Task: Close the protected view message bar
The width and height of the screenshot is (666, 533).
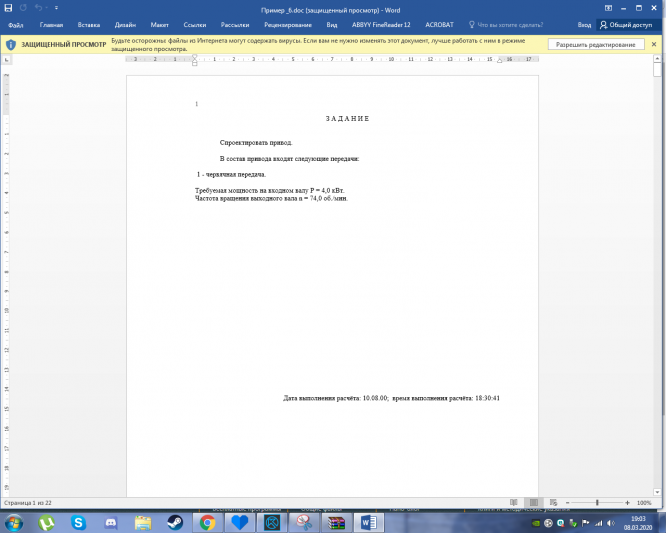Action: coord(654,44)
